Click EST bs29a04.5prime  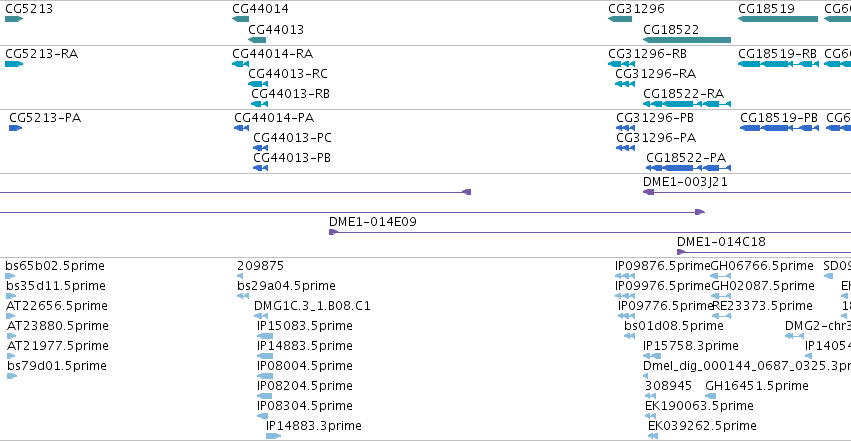[286, 286]
